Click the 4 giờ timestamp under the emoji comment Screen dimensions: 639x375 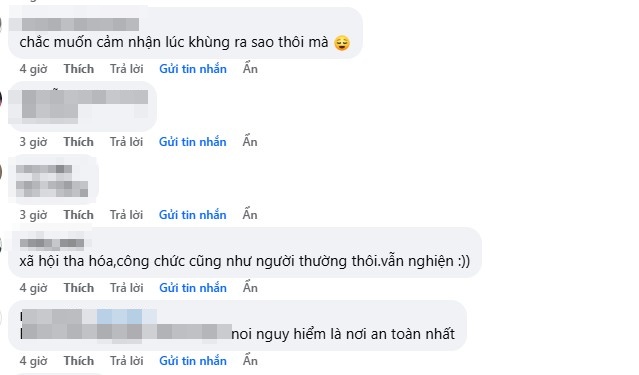[33, 69]
